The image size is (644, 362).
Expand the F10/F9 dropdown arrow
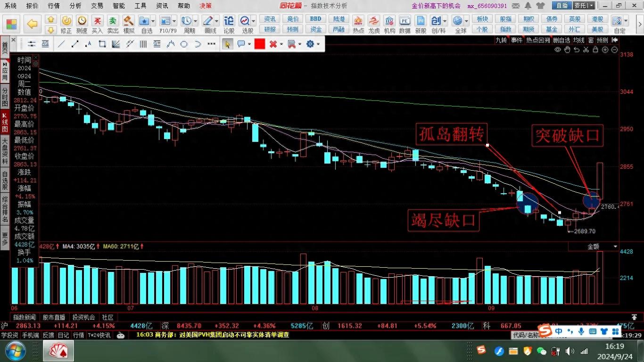[174, 21]
